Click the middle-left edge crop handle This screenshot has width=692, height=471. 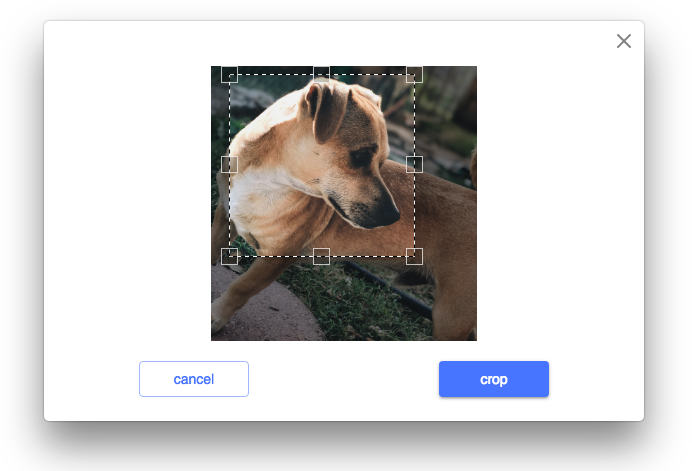tap(229, 164)
